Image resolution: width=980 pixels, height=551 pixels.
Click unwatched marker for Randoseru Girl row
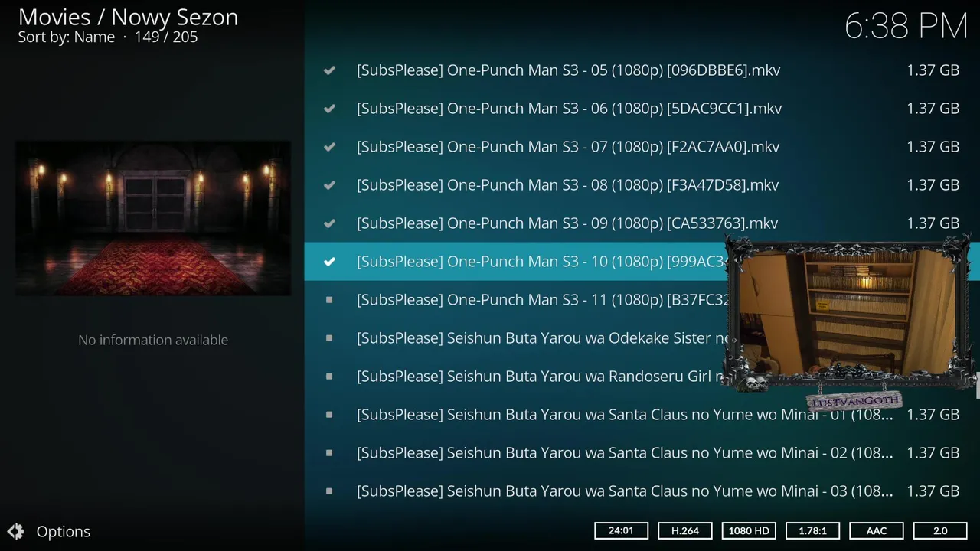pos(329,377)
